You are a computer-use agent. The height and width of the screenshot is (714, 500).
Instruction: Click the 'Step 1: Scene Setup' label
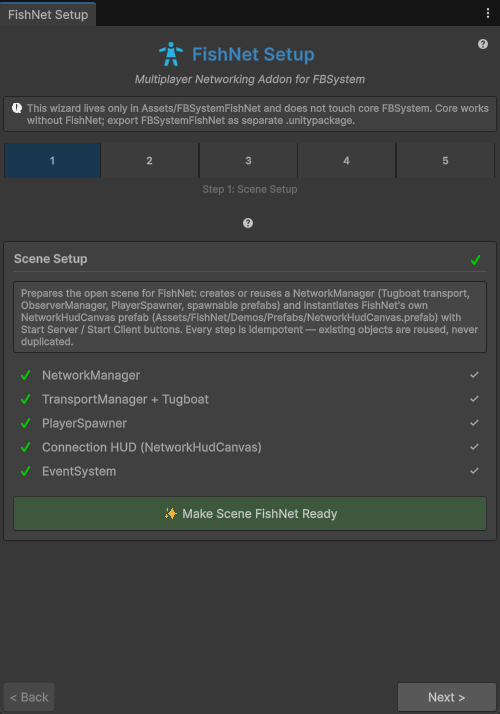click(x=250, y=189)
